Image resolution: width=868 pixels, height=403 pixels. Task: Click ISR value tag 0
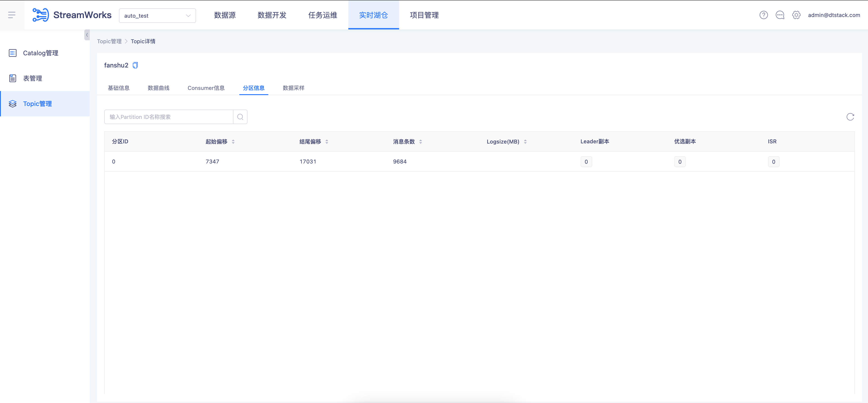point(774,162)
